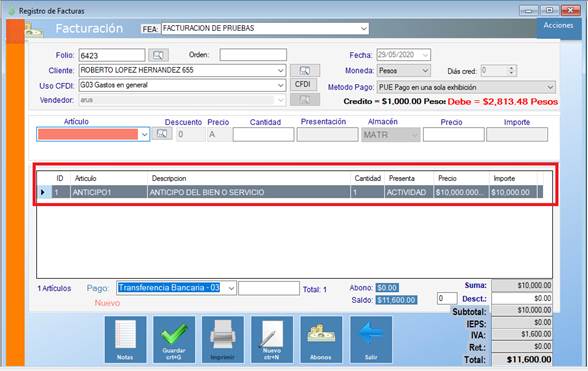This screenshot has width=588, height=371.
Task: Click the Cantidad column header in grid
Action: pos(368,178)
